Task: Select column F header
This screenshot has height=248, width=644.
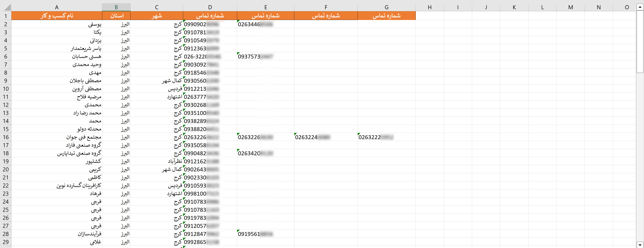Action: pyautogui.click(x=326, y=7)
